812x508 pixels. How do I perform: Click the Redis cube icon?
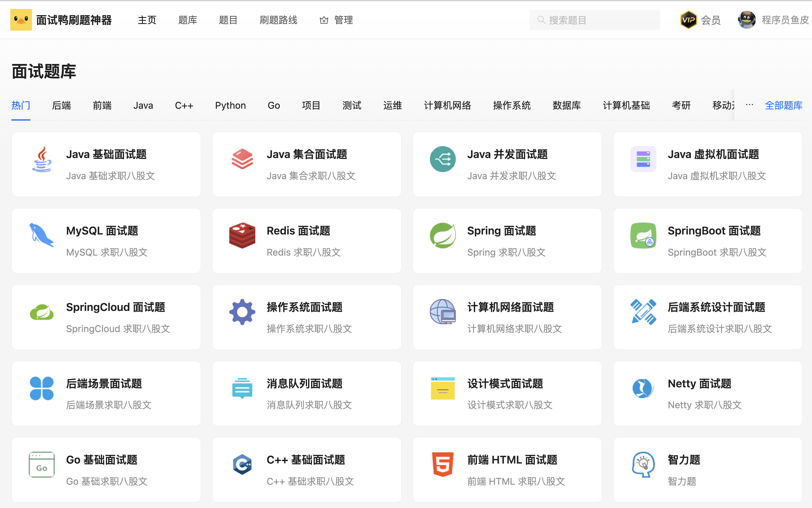(242, 236)
